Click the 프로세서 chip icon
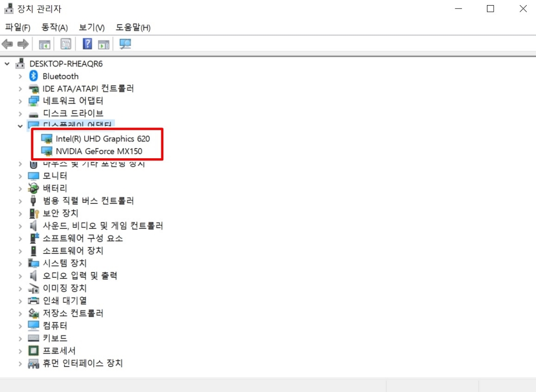536x392 pixels. pyautogui.click(x=34, y=351)
